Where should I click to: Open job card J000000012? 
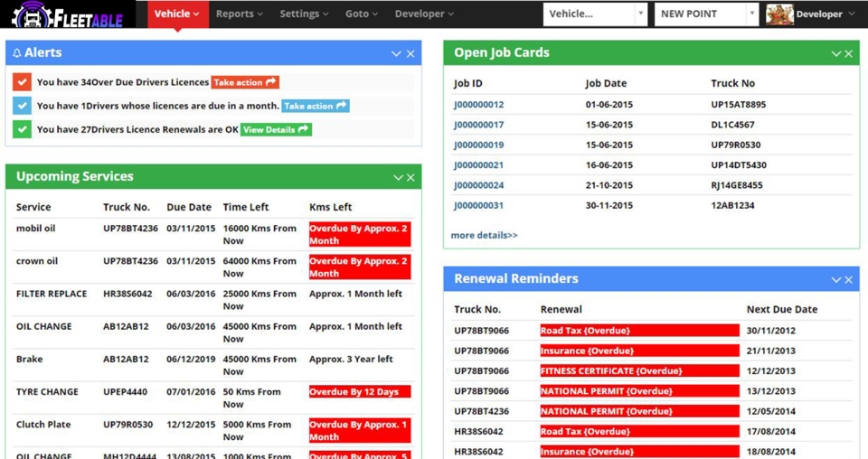pyautogui.click(x=479, y=105)
